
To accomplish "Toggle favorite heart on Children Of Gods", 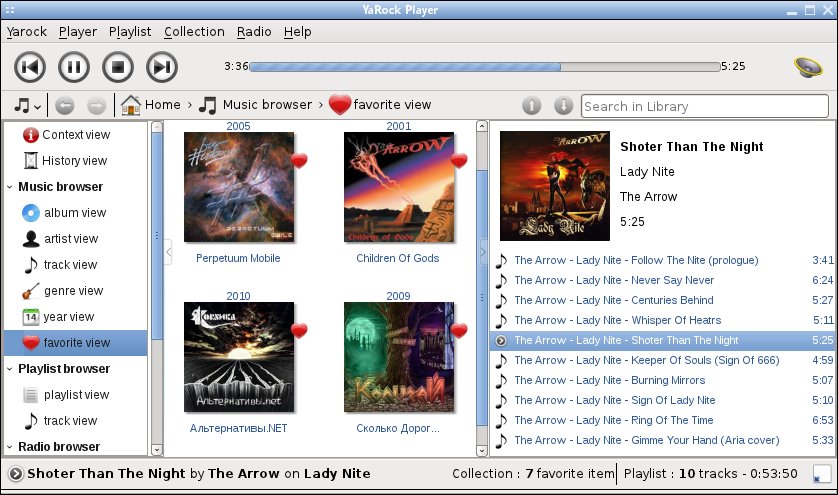I will 459,160.
